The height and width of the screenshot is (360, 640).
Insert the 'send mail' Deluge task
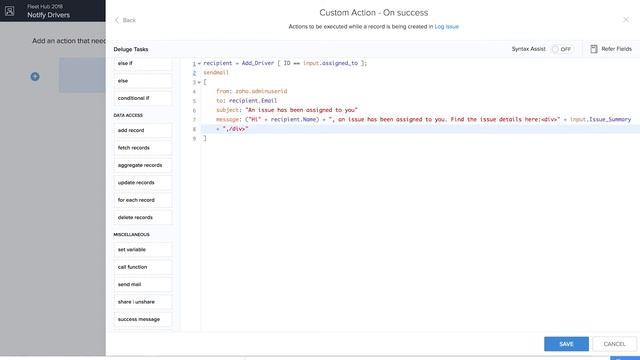point(142,284)
